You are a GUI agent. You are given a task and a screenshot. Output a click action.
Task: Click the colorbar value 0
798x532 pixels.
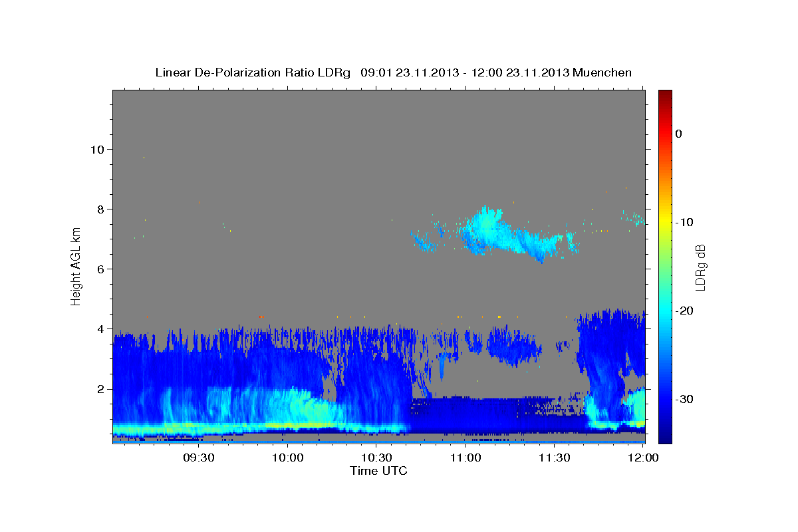pyautogui.click(x=678, y=134)
